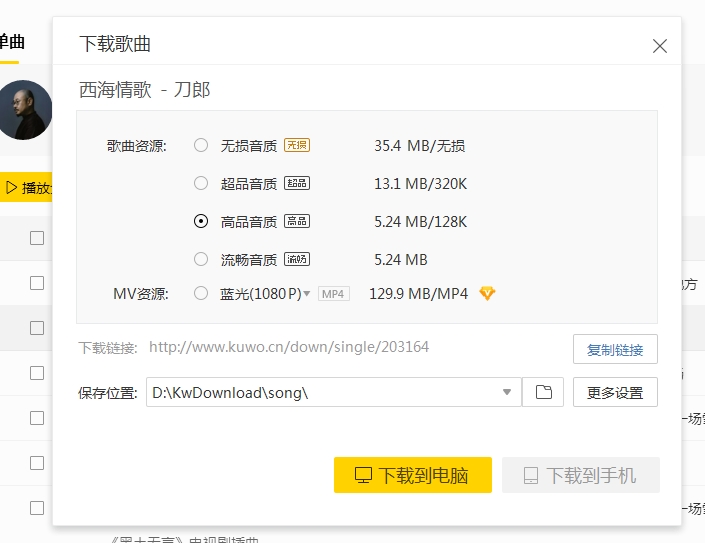
Task: Expand the save location path dropdown
Action: [507, 392]
